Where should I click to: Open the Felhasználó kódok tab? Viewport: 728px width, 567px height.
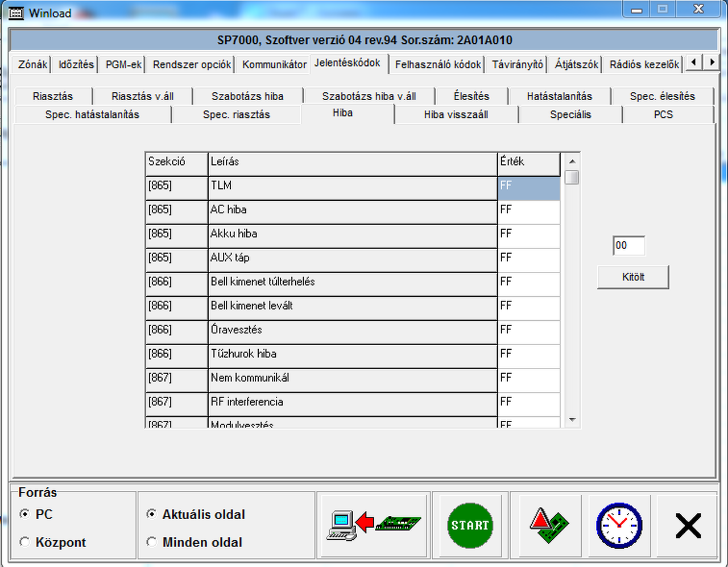pos(438,64)
